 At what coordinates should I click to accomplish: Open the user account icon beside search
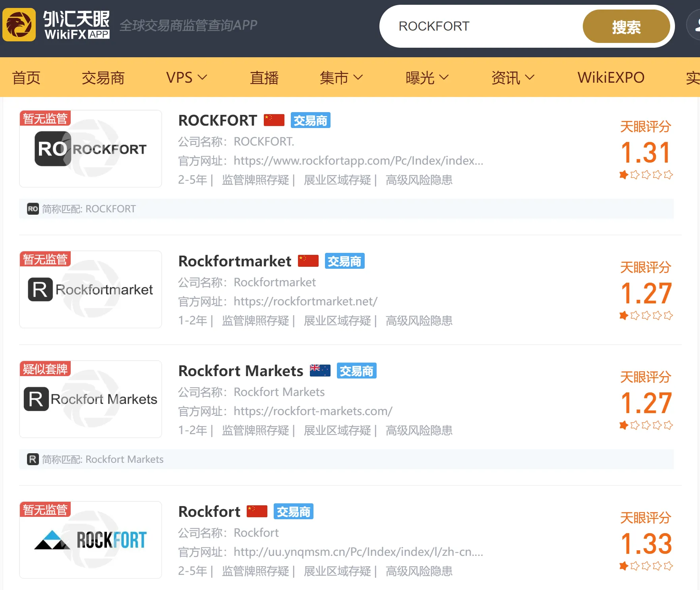point(694,25)
